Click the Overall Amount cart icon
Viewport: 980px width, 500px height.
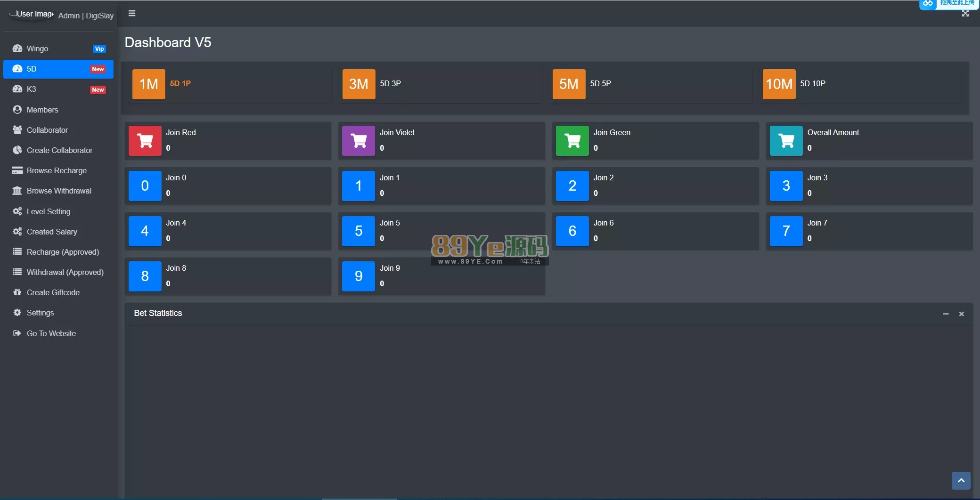pos(786,140)
